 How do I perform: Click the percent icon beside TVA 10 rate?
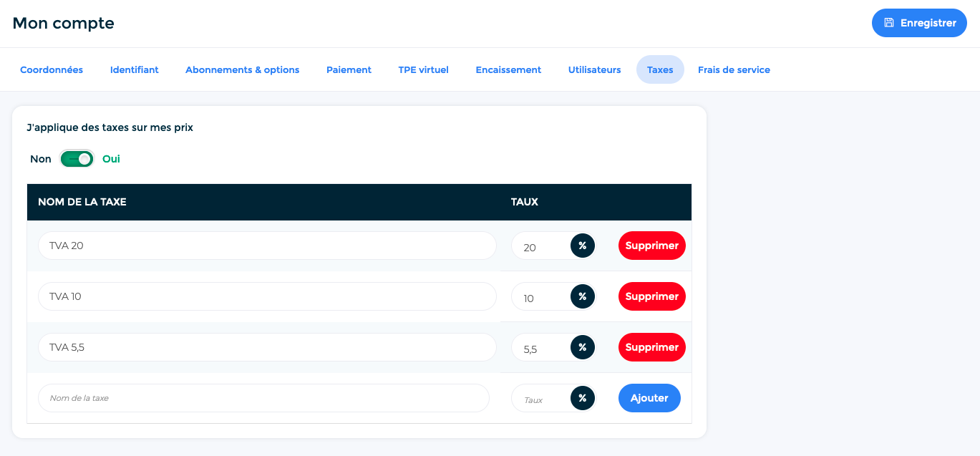click(582, 296)
